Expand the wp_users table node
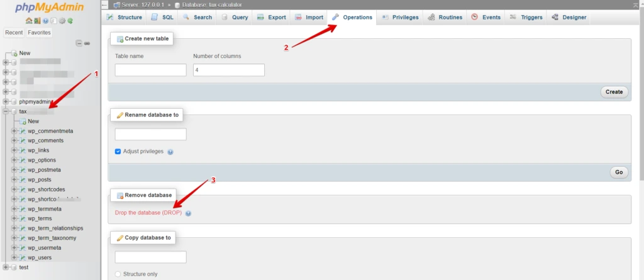 [x=14, y=257]
